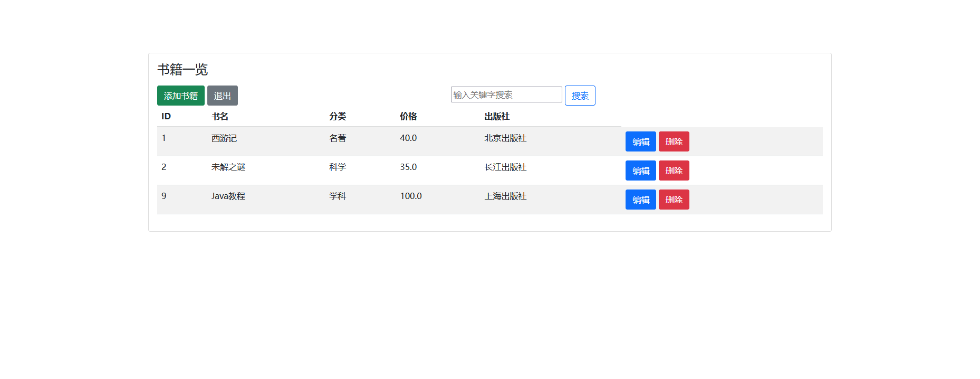The width and height of the screenshot is (980, 379).
Task: Edit the Java教程 book row
Action: click(640, 200)
